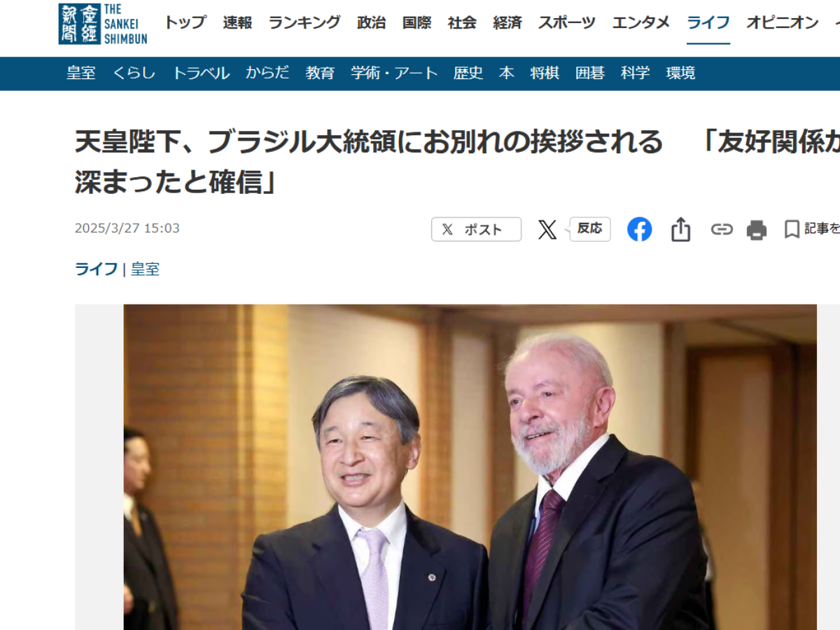Viewport: 840px width, 630px height.
Task: Bookmark the article with save icon
Action: pos(792,230)
